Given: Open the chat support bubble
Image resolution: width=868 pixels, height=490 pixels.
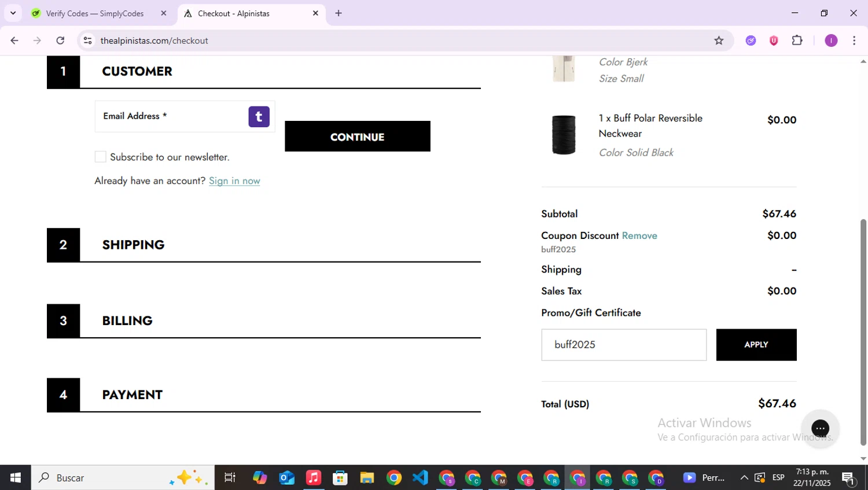Looking at the screenshot, I should pos(820,428).
